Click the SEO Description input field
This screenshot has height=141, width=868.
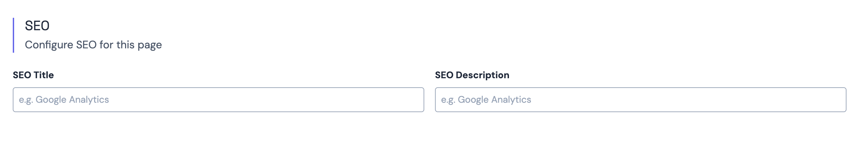pyautogui.click(x=640, y=100)
